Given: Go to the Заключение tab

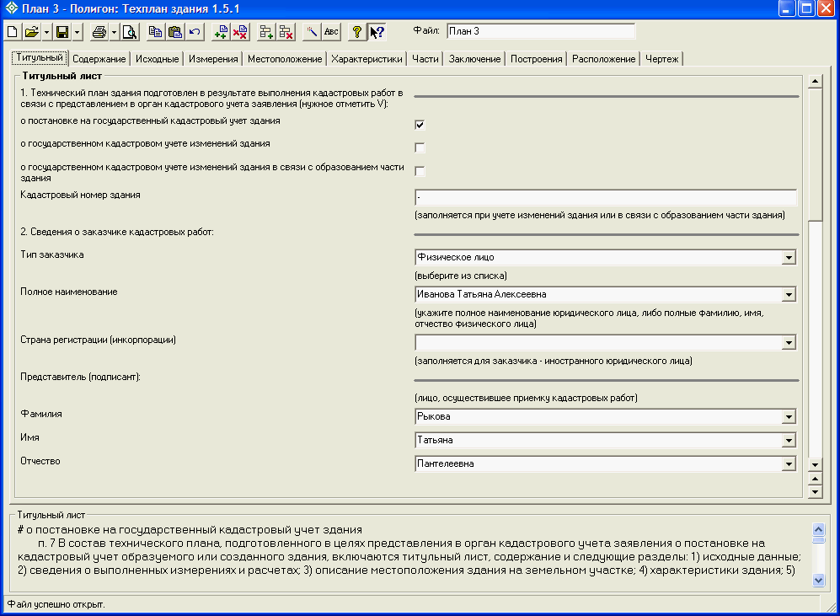Looking at the screenshot, I should [x=474, y=59].
